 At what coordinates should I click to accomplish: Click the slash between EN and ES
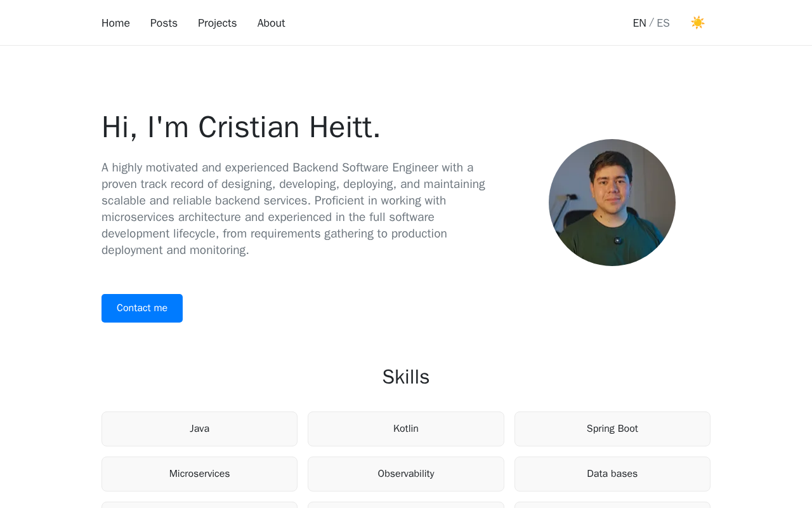[x=652, y=23]
